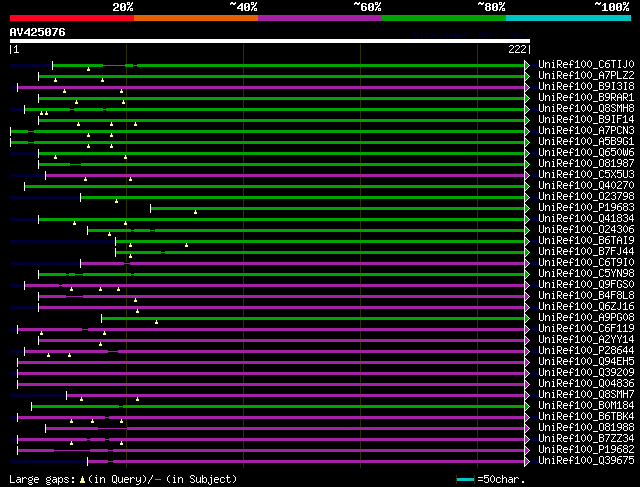
Task: Select the UniRef100_B9I3I8 hit label
Action: click(586, 87)
